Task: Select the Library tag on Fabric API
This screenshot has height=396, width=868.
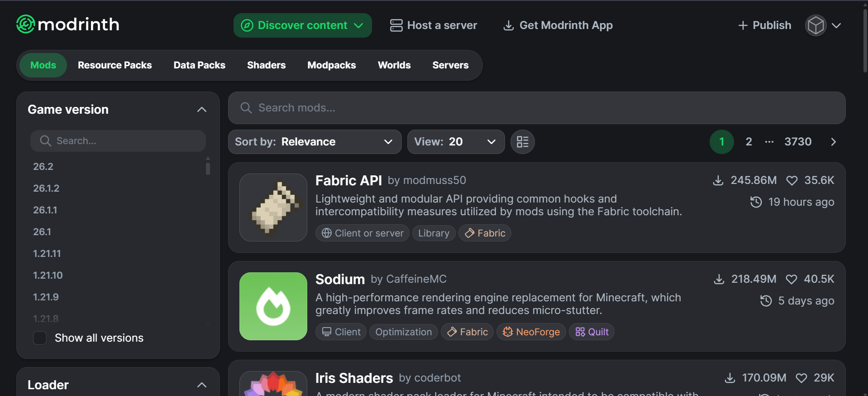Action: coord(434,233)
